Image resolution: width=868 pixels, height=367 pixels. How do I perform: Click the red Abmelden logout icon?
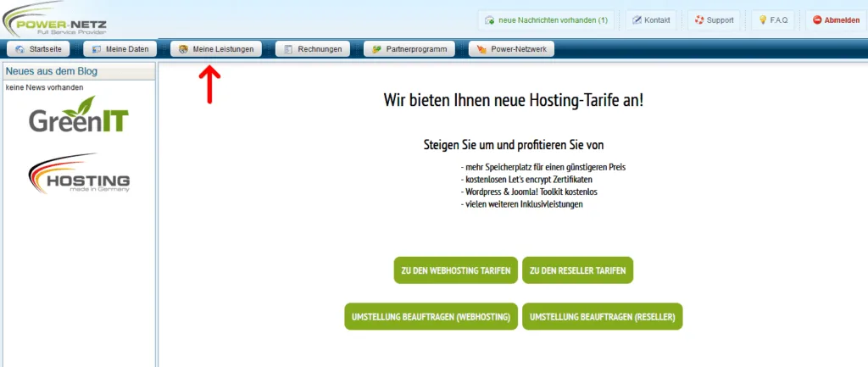(x=815, y=20)
